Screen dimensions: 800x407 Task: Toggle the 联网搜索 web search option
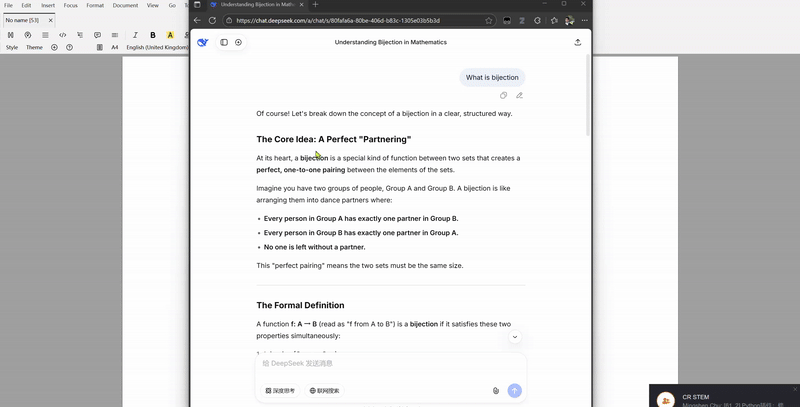[324, 391]
